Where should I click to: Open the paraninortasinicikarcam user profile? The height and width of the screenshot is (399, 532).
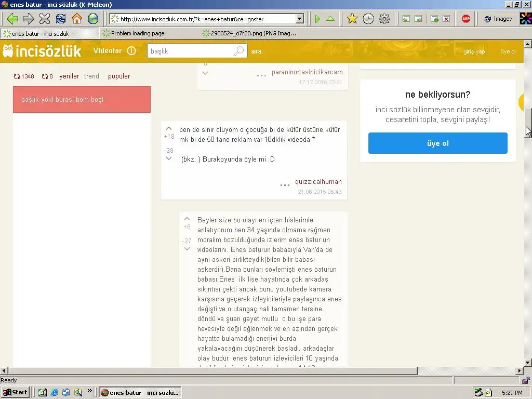pyautogui.click(x=307, y=72)
